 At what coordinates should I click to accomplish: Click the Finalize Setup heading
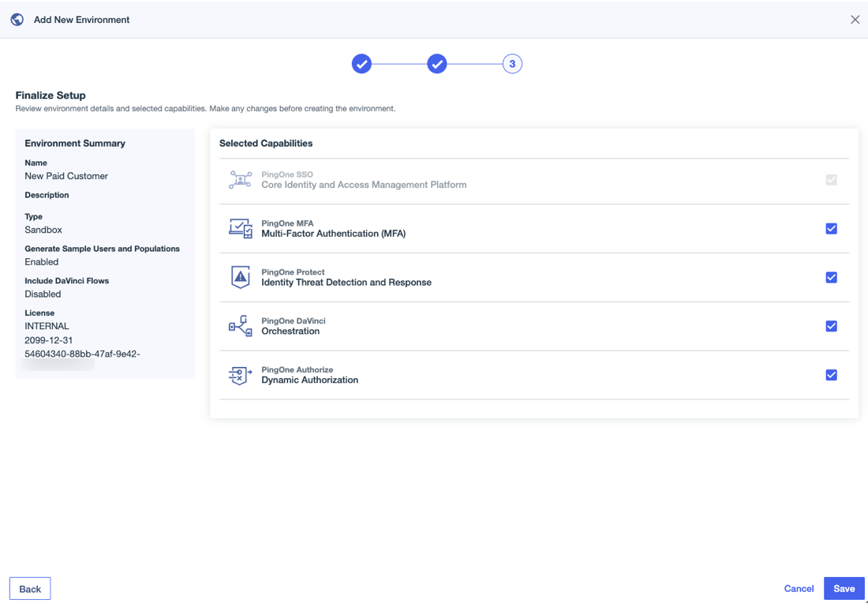click(51, 96)
